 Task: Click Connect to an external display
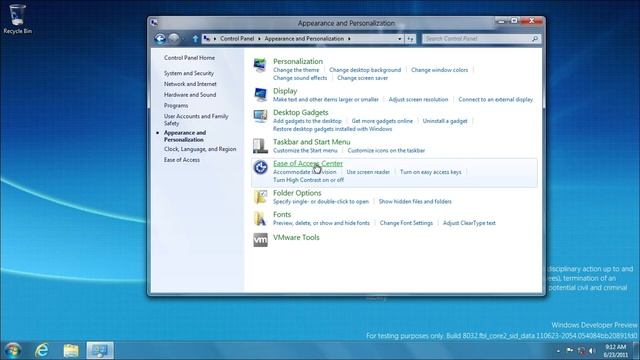(496, 100)
